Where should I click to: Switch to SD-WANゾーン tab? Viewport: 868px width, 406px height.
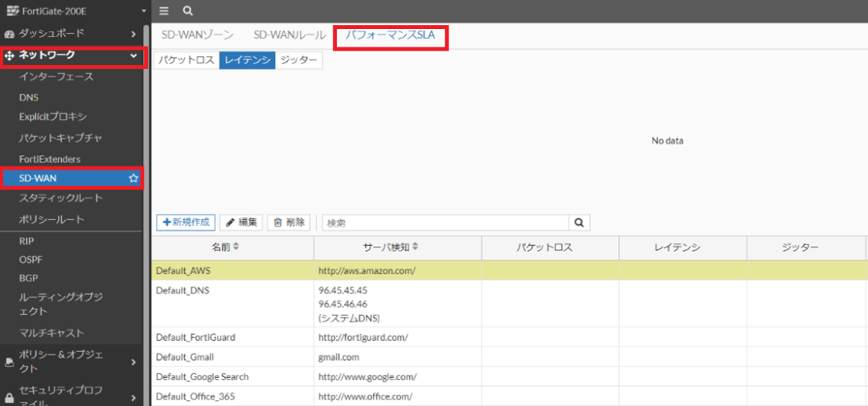[x=198, y=35]
